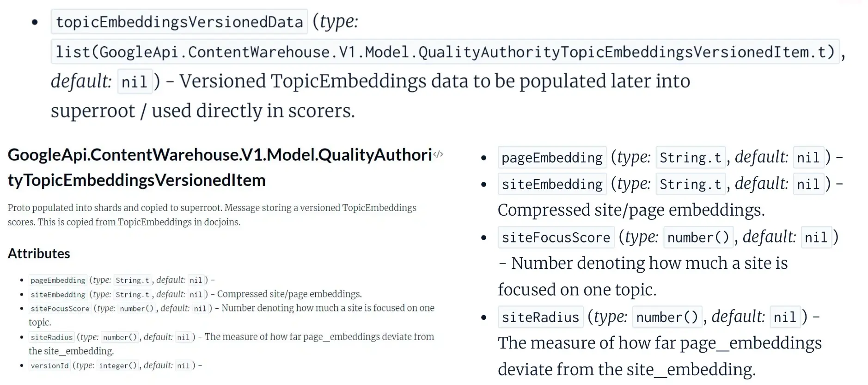The width and height of the screenshot is (868, 385).
Task: Click String.t type next to enlarged pageEmbedding
Action: coord(690,158)
